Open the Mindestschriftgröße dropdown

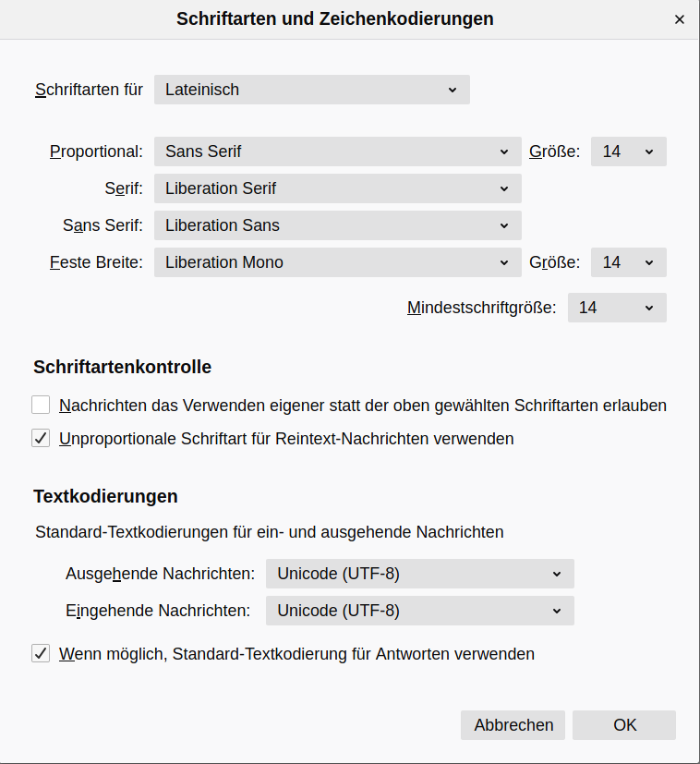[616, 308]
